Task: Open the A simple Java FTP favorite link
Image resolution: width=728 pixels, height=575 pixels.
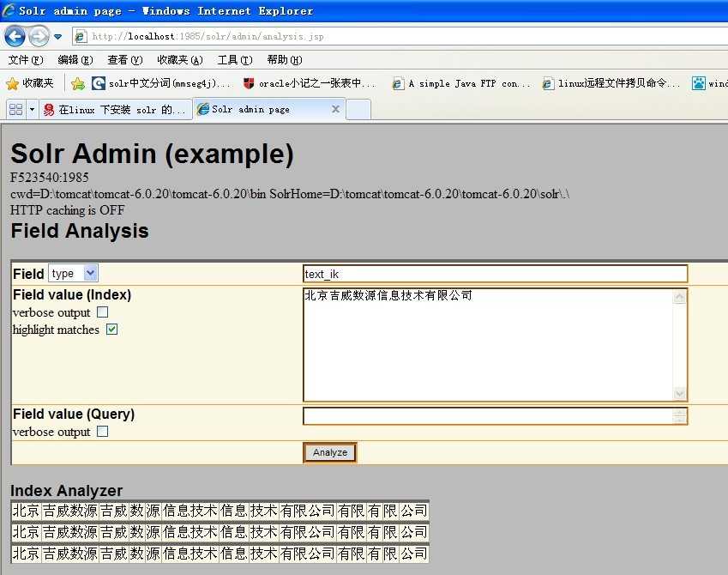Action: [x=461, y=83]
